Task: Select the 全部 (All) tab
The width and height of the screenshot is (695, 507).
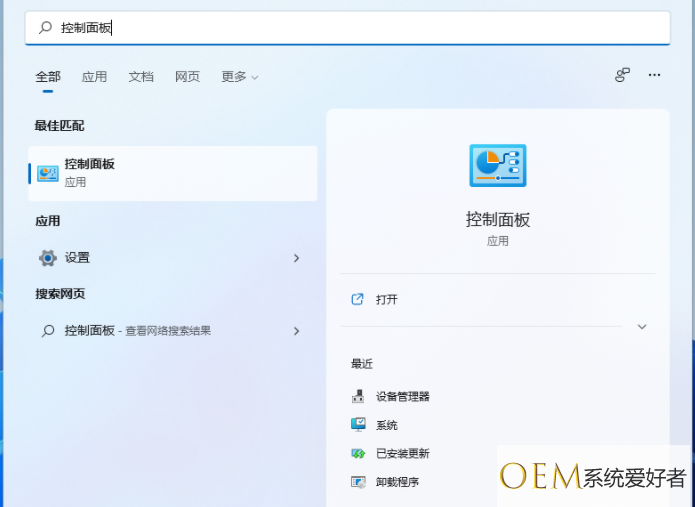Action: click(48, 77)
